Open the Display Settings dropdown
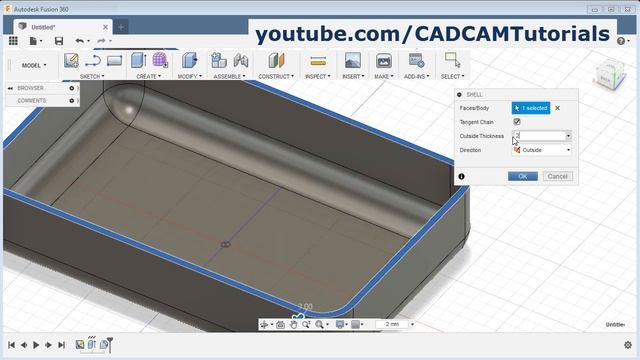This screenshot has height=360, width=640. pos(341,324)
